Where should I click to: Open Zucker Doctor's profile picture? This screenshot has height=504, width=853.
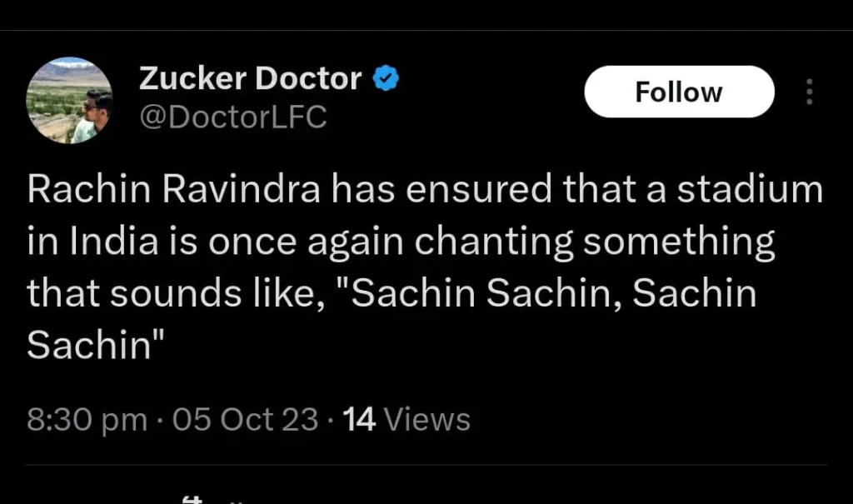coord(70,101)
